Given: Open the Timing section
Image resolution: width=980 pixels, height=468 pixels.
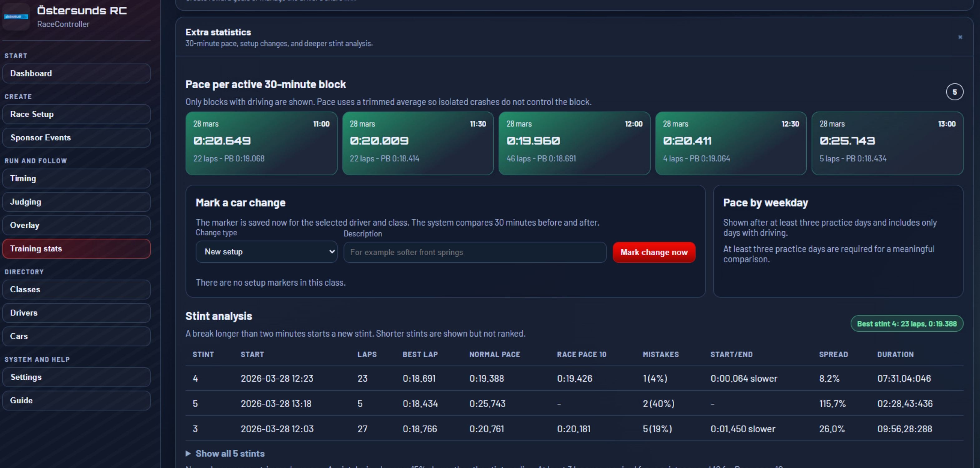Looking at the screenshot, I should tap(77, 178).
